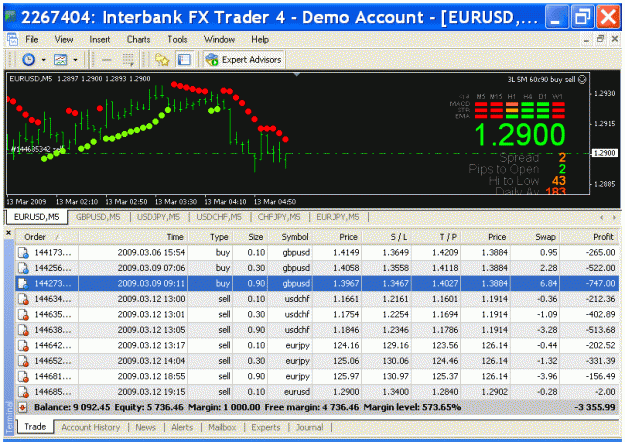The image size is (625, 442).
Task: Click buy order icon for row 144173
Action: [24, 253]
